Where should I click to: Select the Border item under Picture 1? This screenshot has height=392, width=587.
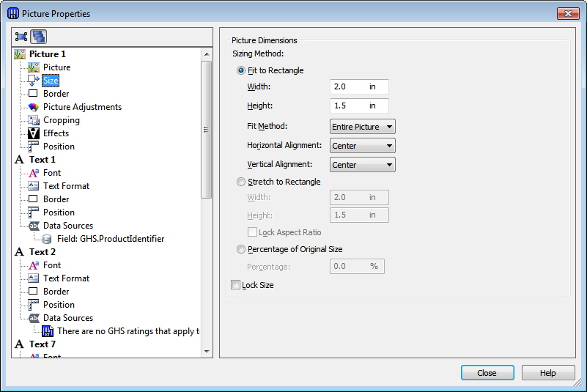click(x=56, y=94)
